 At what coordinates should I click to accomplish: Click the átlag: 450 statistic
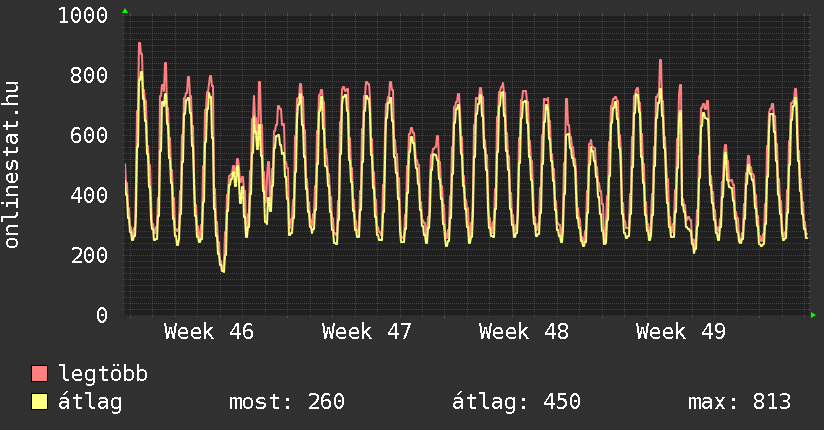point(516,402)
